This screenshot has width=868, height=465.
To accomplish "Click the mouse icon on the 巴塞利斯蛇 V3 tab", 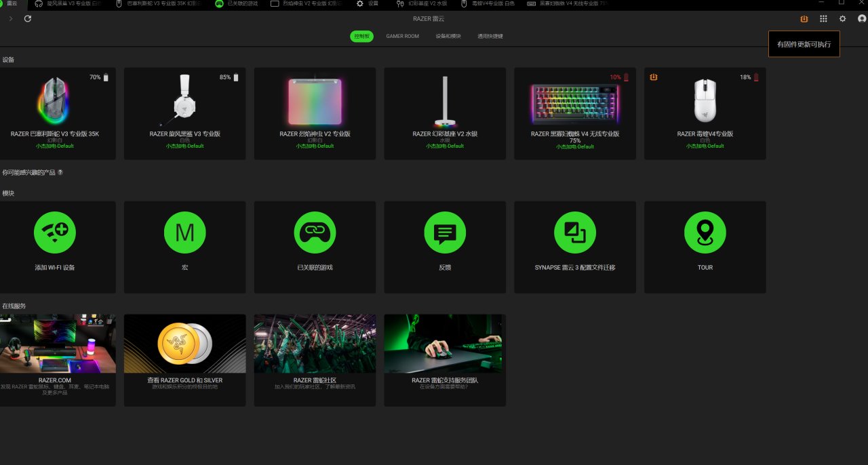I will coord(119,3).
